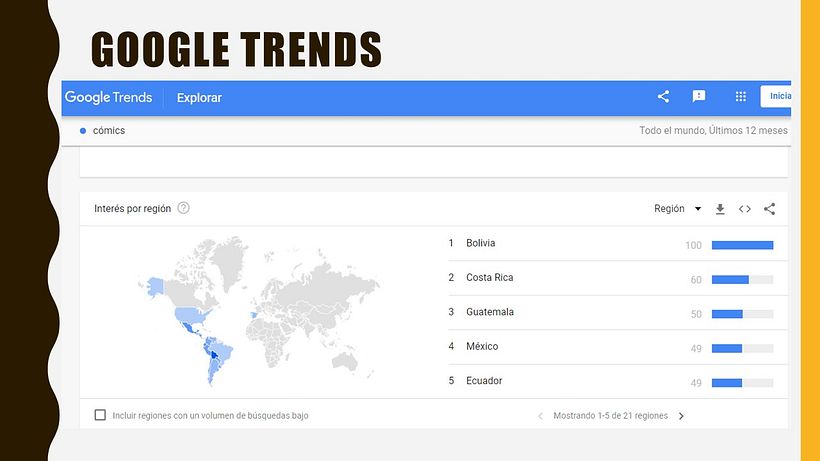Select Costa Rica in the region list
The height and width of the screenshot is (461, 820).
pyautogui.click(x=489, y=278)
